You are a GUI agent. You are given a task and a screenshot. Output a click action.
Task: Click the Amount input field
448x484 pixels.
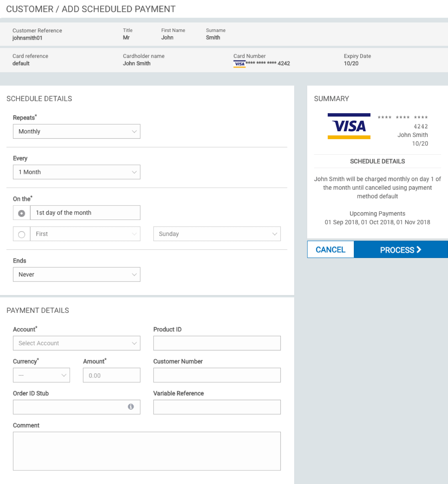pyautogui.click(x=112, y=375)
